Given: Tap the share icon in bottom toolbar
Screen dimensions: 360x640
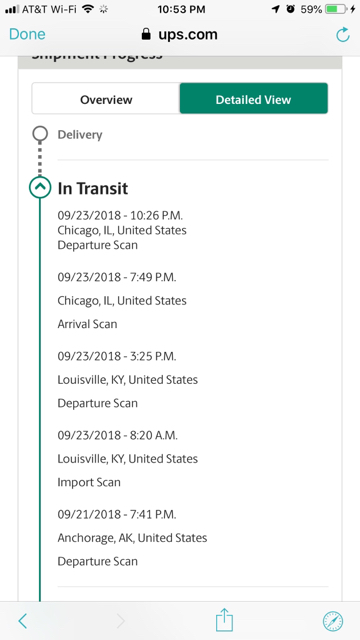Looking at the screenshot, I should click(224, 620).
